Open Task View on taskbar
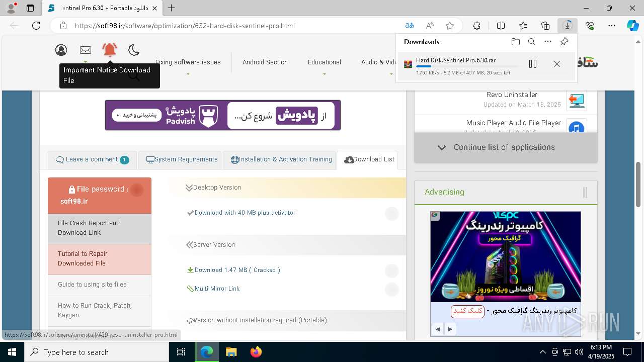Image resolution: width=644 pixels, height=362 pixels. (x=182, y=352)
